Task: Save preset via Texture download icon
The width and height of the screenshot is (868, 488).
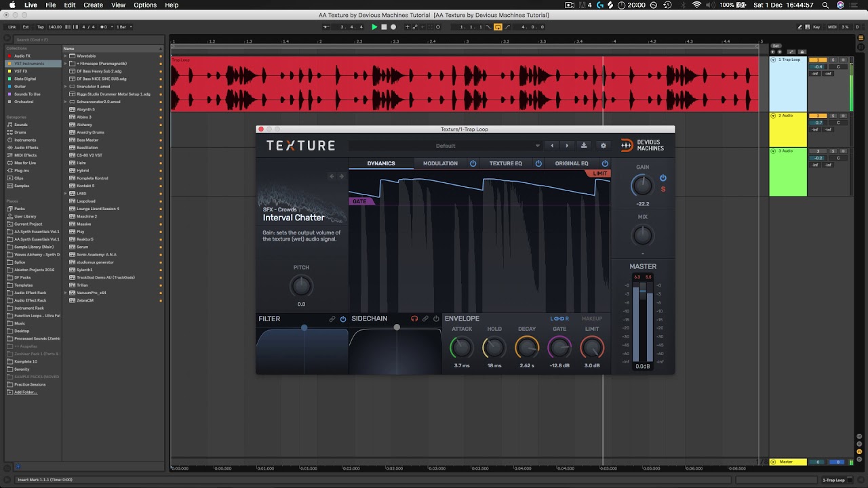Action: [x=584, y=146]
